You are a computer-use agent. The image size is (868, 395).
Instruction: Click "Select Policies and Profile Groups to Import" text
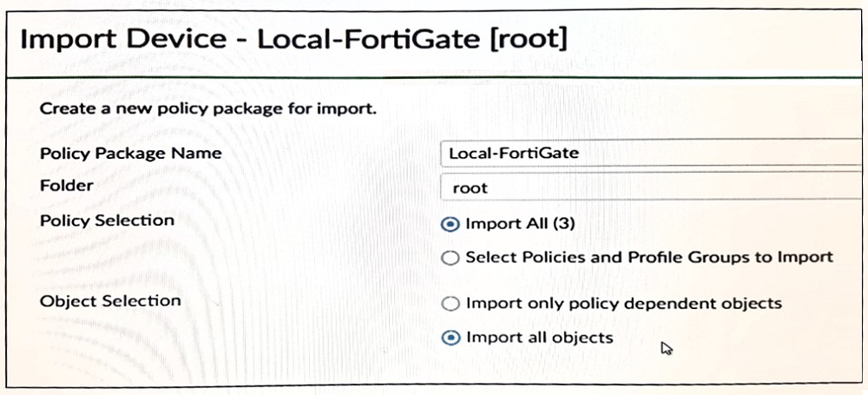click(648, 257)
